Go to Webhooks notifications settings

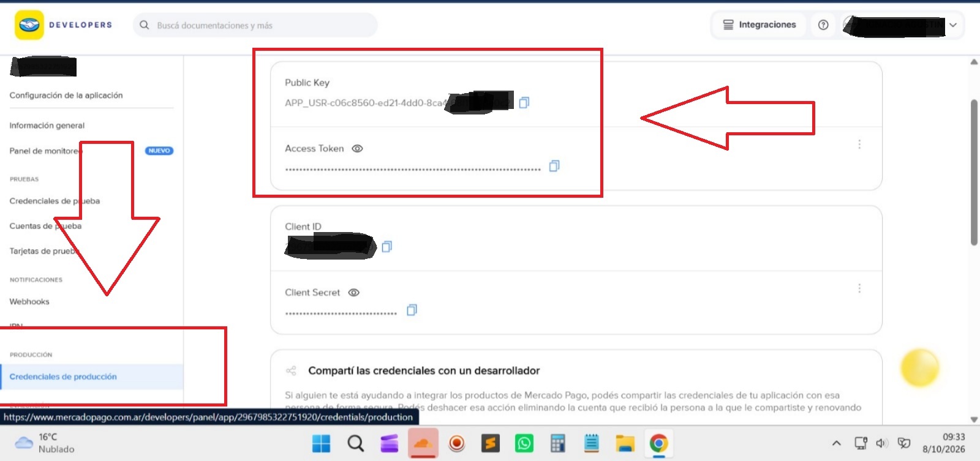tap(29, 302)
